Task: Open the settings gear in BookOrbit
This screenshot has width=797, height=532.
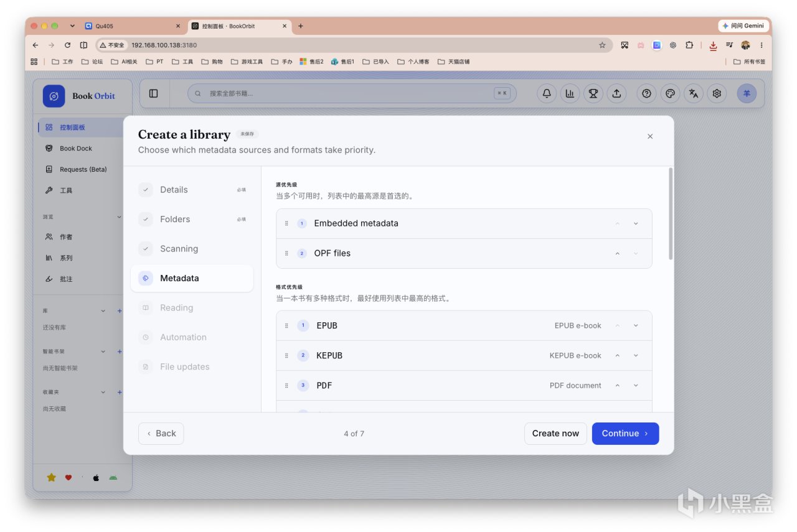Action: (717, 93)
